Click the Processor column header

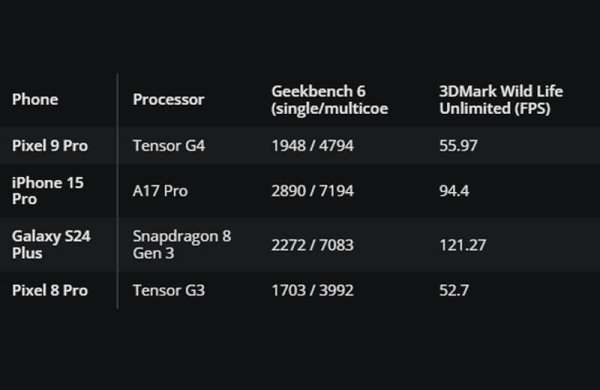pos(168,100)
